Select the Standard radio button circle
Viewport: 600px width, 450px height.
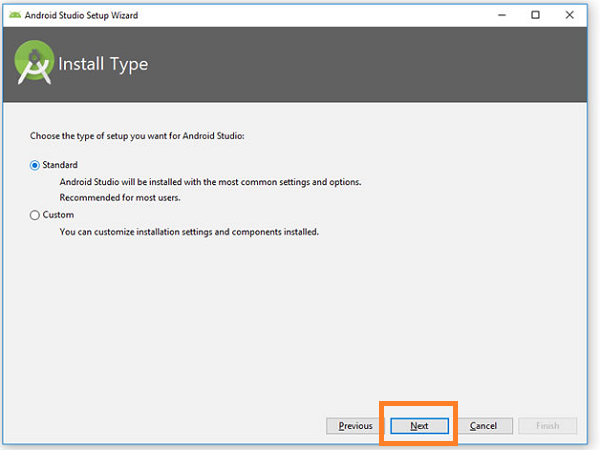(x=34, y=165)
